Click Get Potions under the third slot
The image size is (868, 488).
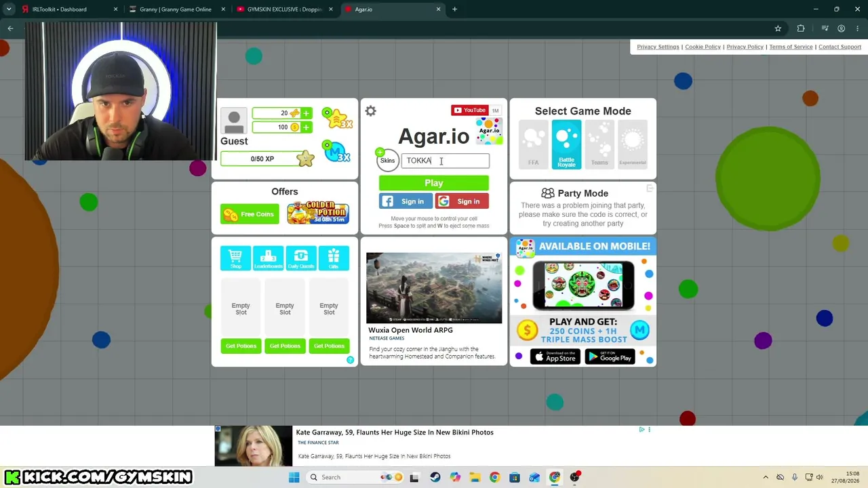329,346
